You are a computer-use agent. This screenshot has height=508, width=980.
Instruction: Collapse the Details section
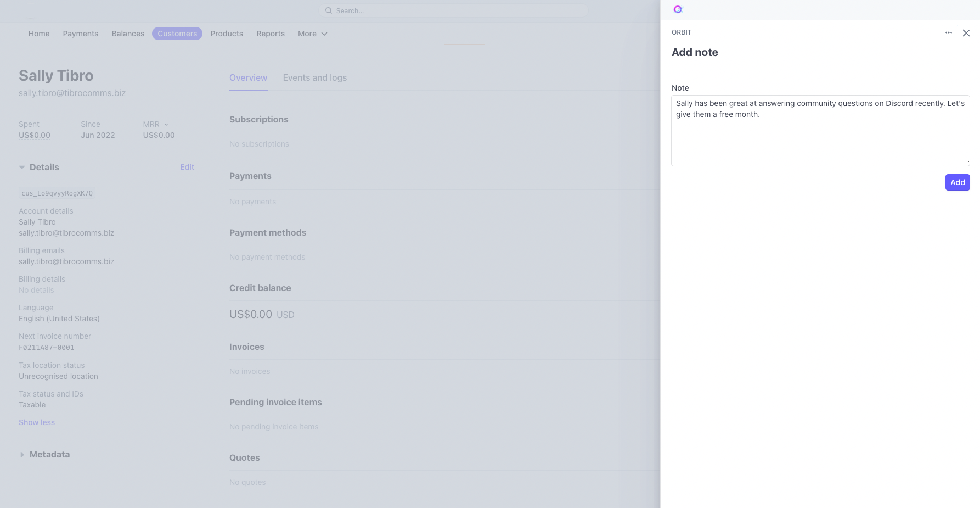click(22, 168)
